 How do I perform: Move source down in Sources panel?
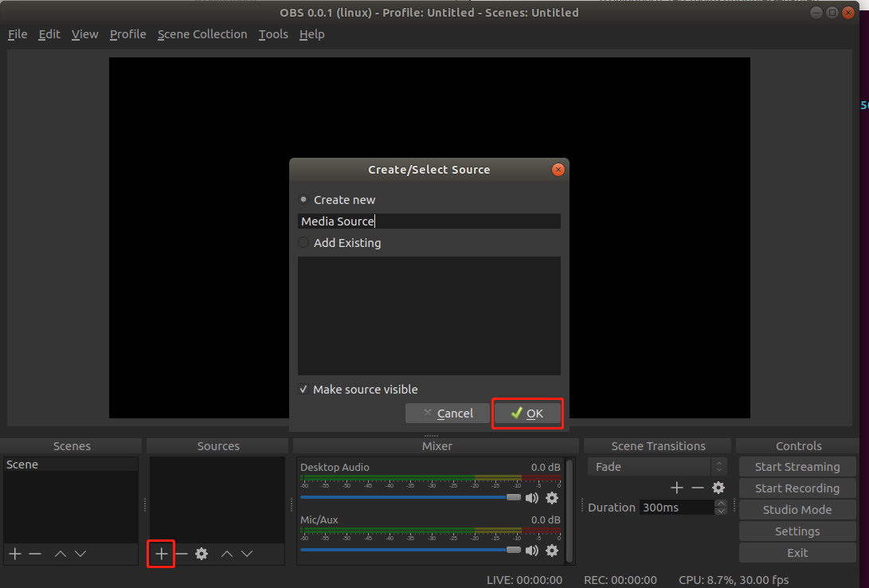[x=247, y=554]
